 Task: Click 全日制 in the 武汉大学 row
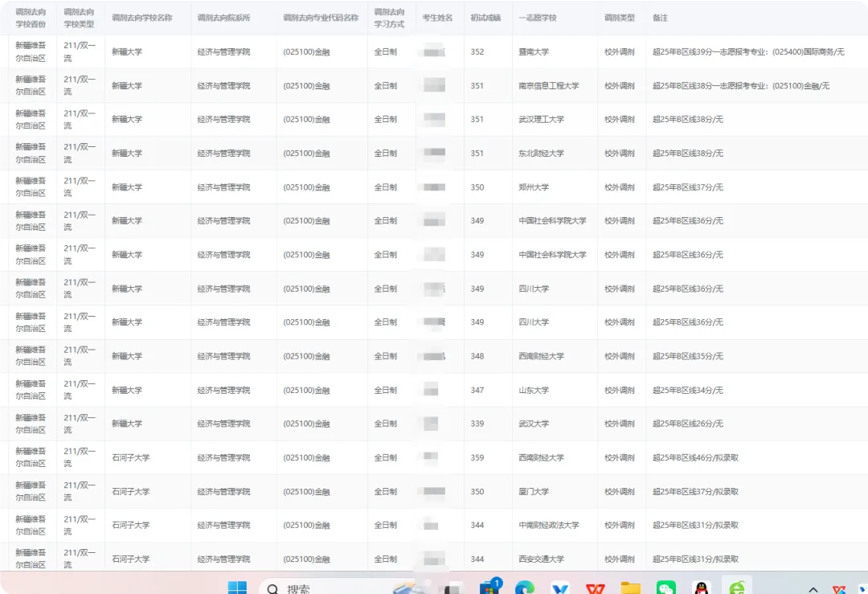(x=385, y=424)
